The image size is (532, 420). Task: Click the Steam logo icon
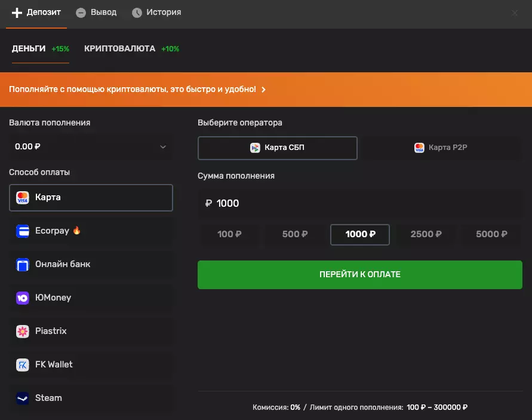[x=23, y=398]
